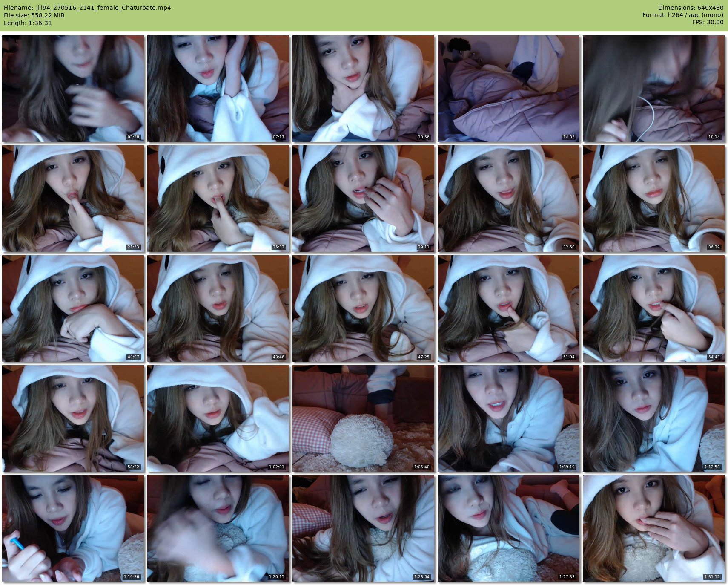The height and width of the screenshot is (585, 728).
Task: Select the thumbnail stamped 03:38
Action: coord(73,89)
